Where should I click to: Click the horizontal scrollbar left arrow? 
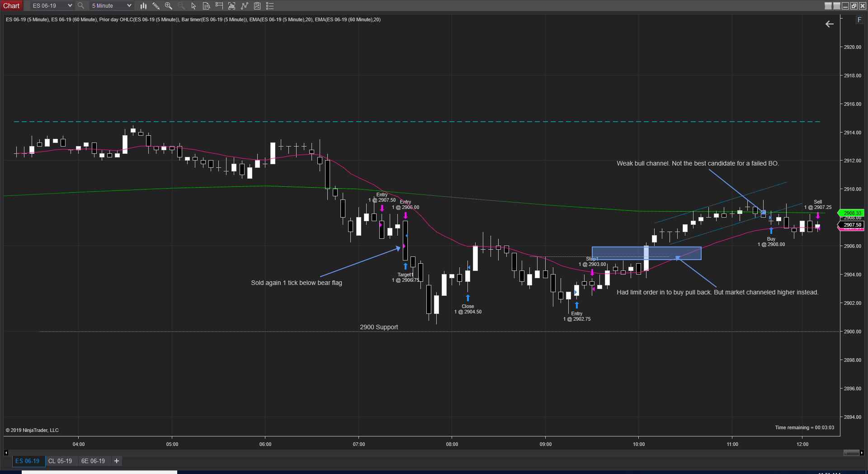pyautogui.click(x=6, y=453)
